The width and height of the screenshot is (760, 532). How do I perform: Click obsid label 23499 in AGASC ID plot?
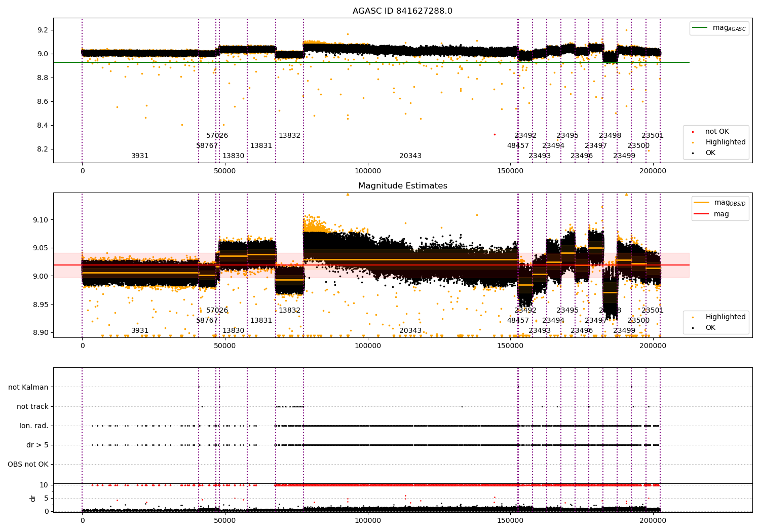click(x=624, y=156)
